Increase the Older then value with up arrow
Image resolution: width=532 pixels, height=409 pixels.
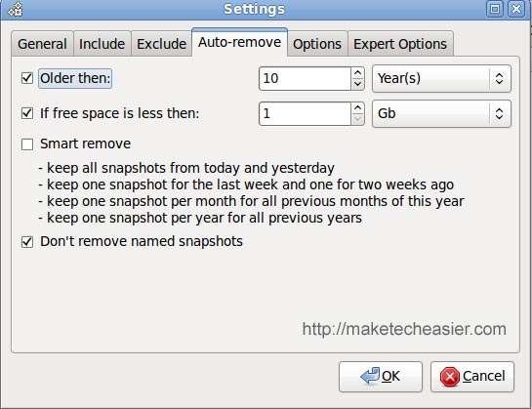[x=357, y=73]
